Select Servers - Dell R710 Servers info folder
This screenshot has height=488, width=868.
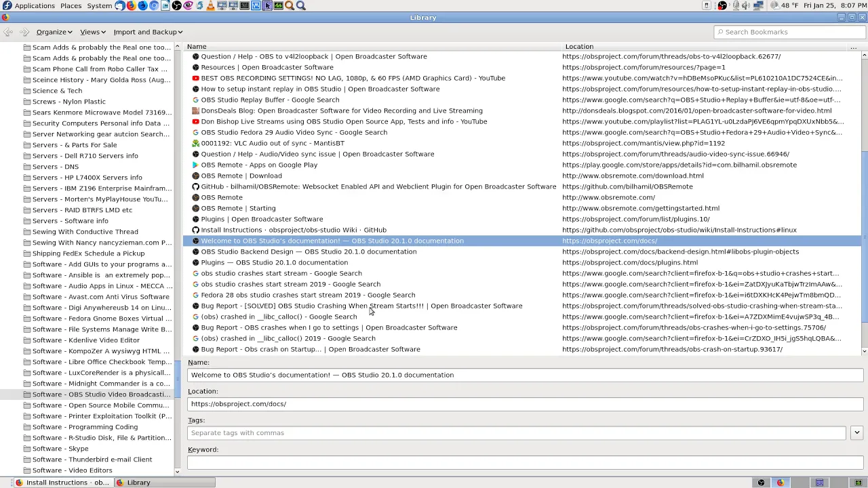pos(85,156)
